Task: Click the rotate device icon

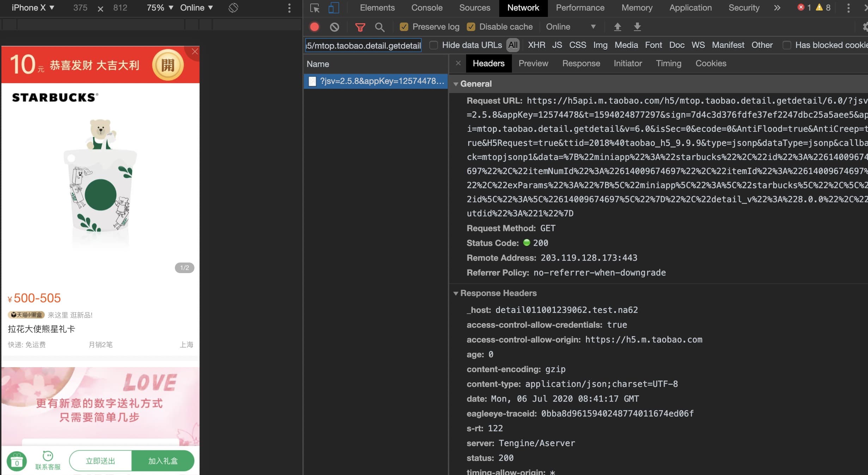Action: (x=233, y=8)
